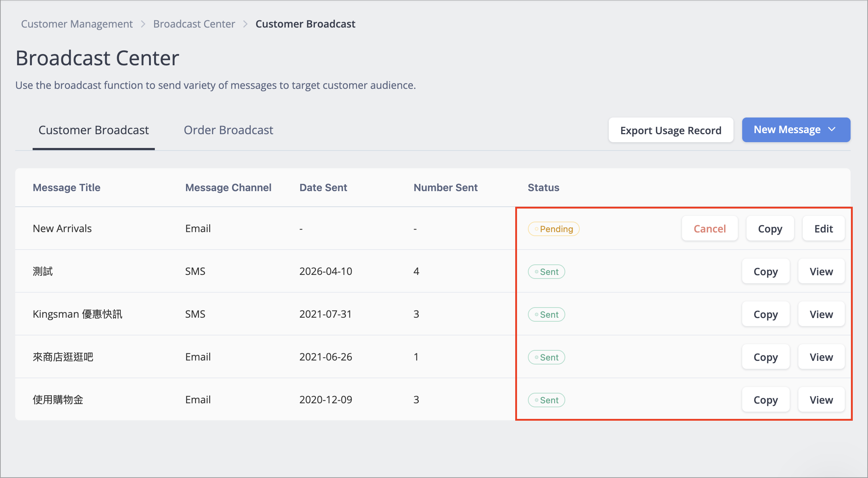Copy the 測試 SMS message
868x478 pixels.
pos(766,271)
